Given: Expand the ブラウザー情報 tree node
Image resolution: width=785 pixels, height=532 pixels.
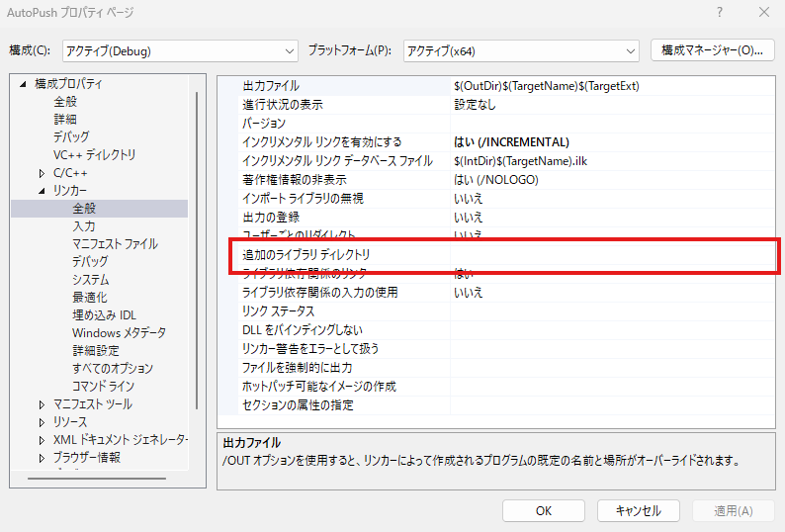Looking at the screenshot, I should [43, 458].
